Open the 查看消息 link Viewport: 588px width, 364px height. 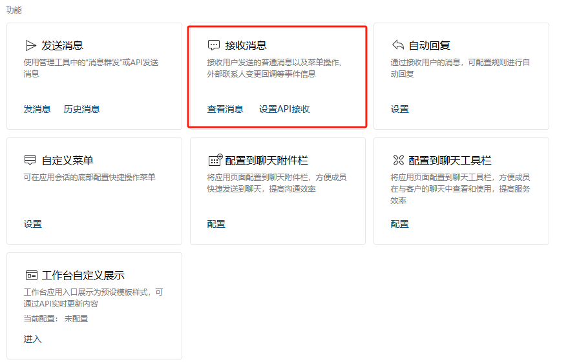(x=225, y=109)
